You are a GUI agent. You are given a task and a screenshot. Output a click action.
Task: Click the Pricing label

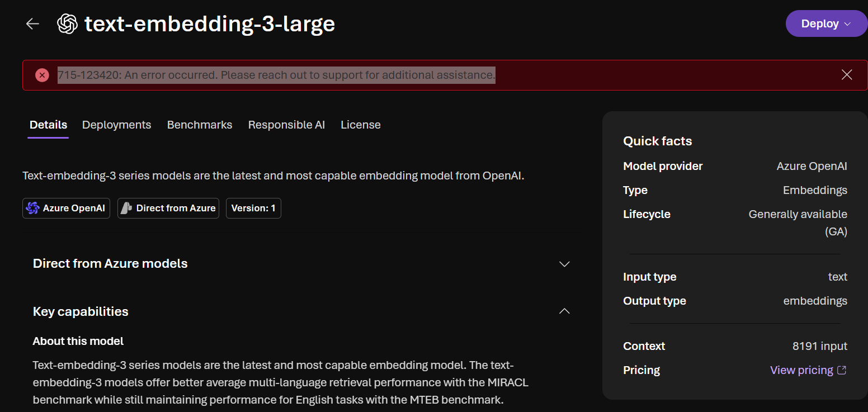tap(641, 370)
